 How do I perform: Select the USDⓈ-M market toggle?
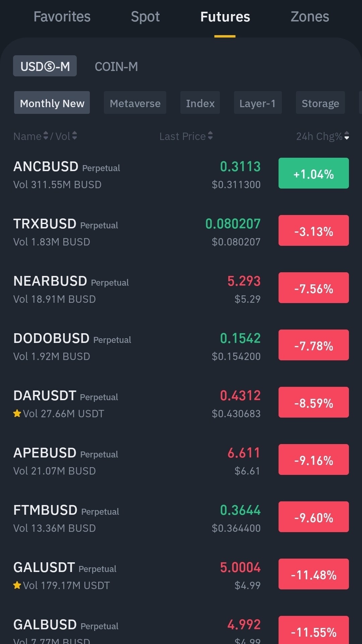coord(45,66)
